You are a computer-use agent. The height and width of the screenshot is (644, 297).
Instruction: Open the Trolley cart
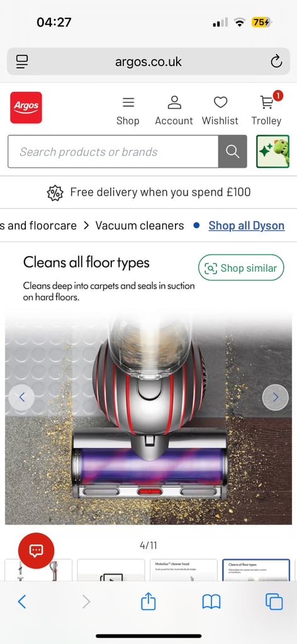pyautogui.click(x=267, y=111)
